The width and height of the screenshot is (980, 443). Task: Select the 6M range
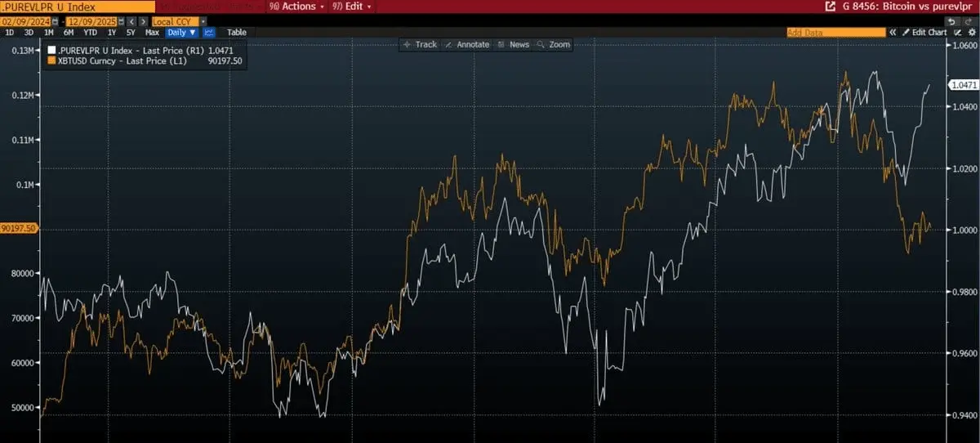coord(69,33)
